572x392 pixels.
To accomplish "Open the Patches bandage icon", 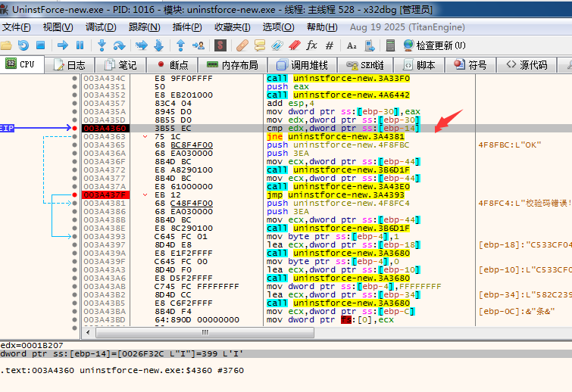I will tap(242, 45).
